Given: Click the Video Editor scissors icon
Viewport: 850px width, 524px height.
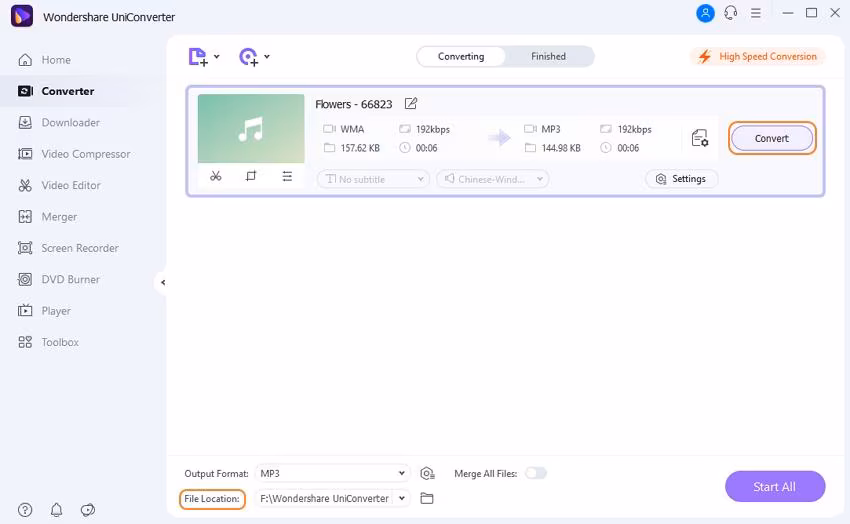Looking at the screenshot, I should click(25, 185).
